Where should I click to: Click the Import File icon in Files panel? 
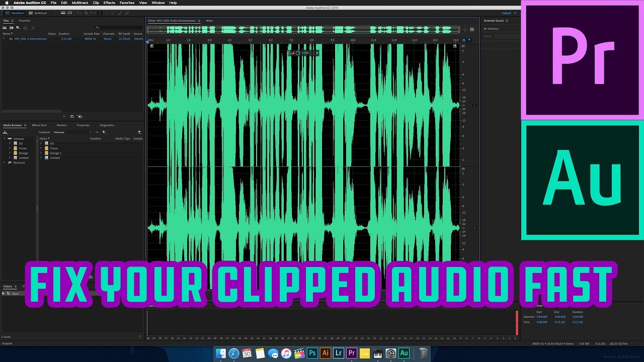(11, 28)
